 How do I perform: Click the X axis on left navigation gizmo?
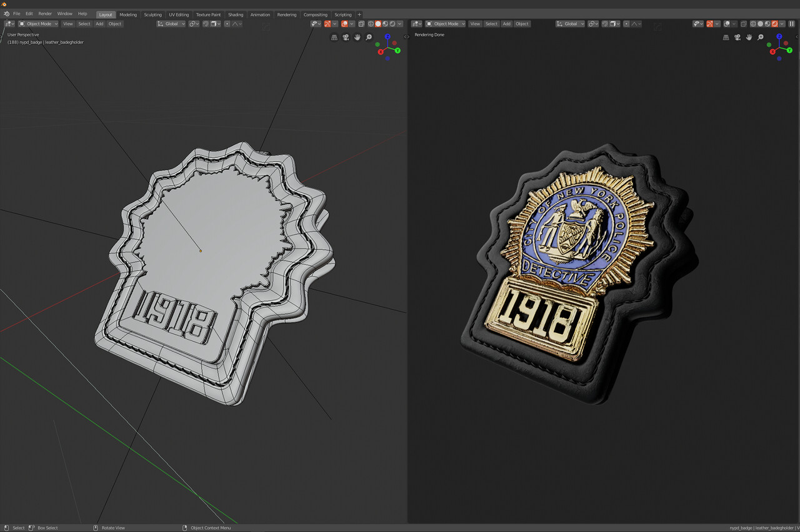point(381,52)
